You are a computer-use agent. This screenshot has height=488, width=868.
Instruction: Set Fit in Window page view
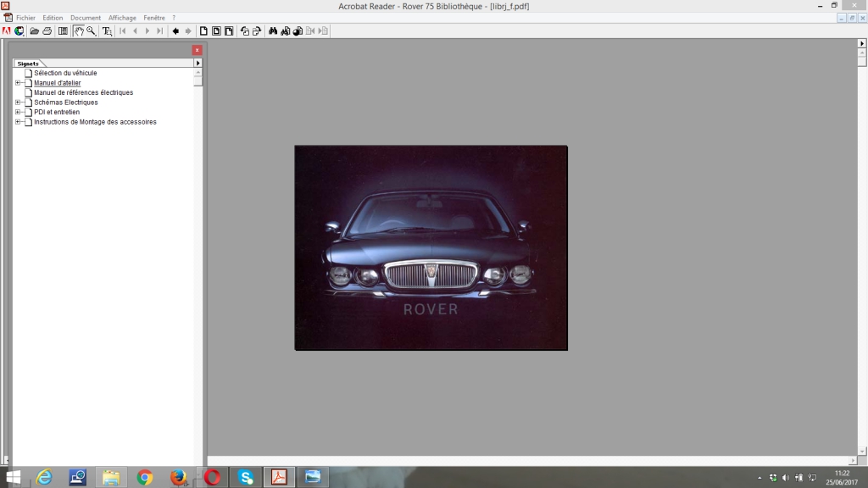216,31
